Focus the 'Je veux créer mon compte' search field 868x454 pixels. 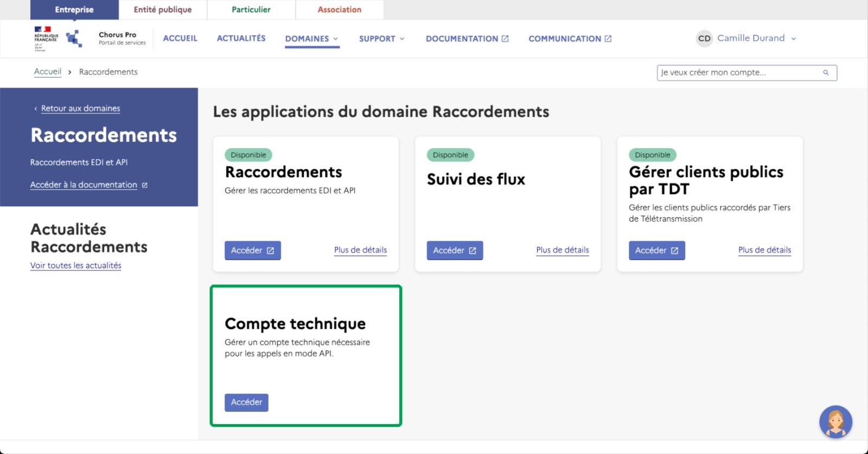747,73
